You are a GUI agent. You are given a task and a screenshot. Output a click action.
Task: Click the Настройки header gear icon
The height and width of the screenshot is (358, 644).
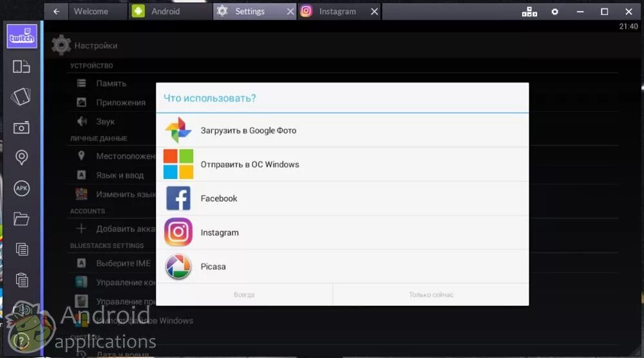pos(61,45)
